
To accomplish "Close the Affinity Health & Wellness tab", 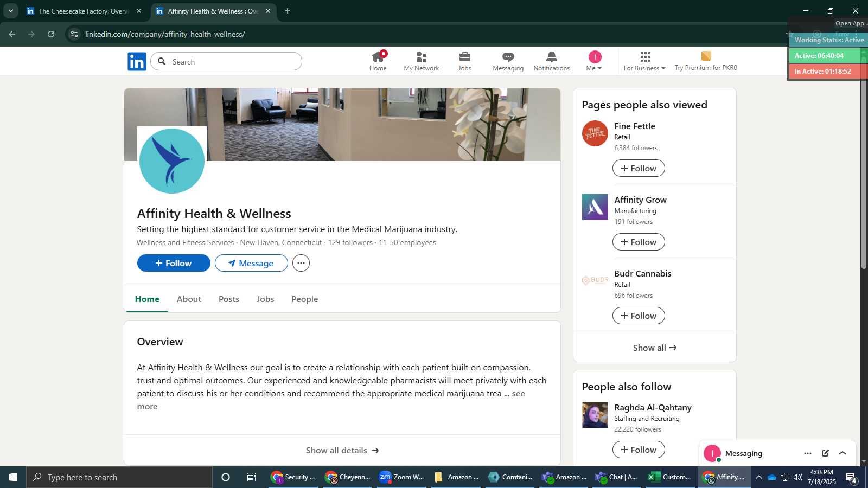I will click(x=268, y=11).
